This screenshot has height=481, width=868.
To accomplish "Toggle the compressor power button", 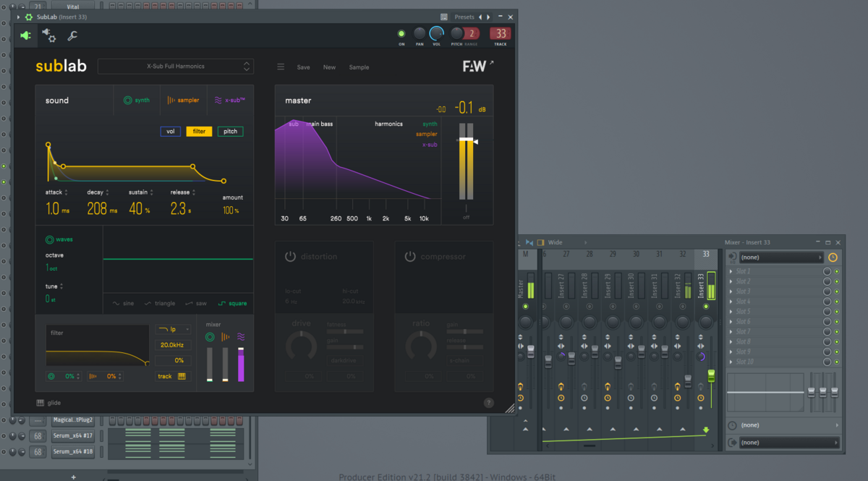I will coord(410,257).
